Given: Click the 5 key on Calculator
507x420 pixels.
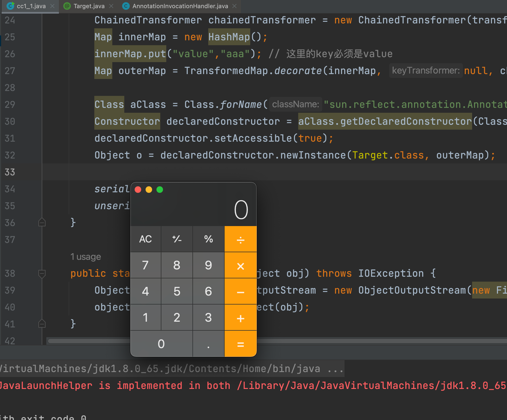Looking at the screenshot, I should click(x=177, y=291).
